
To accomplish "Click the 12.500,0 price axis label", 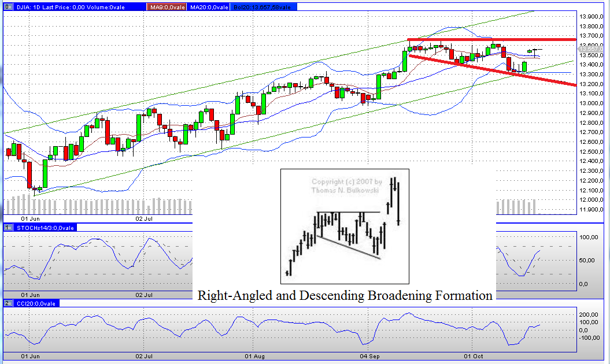I will [x=591, y=151].
